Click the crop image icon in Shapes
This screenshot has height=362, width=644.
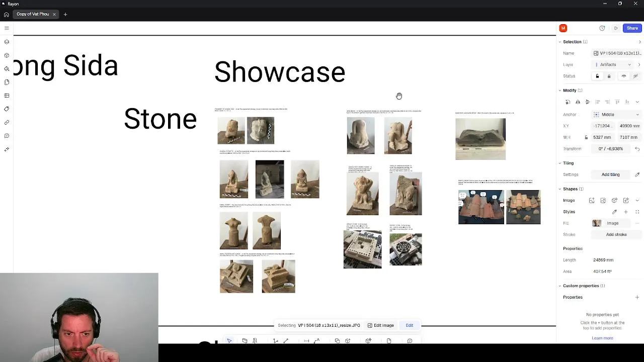603,201
